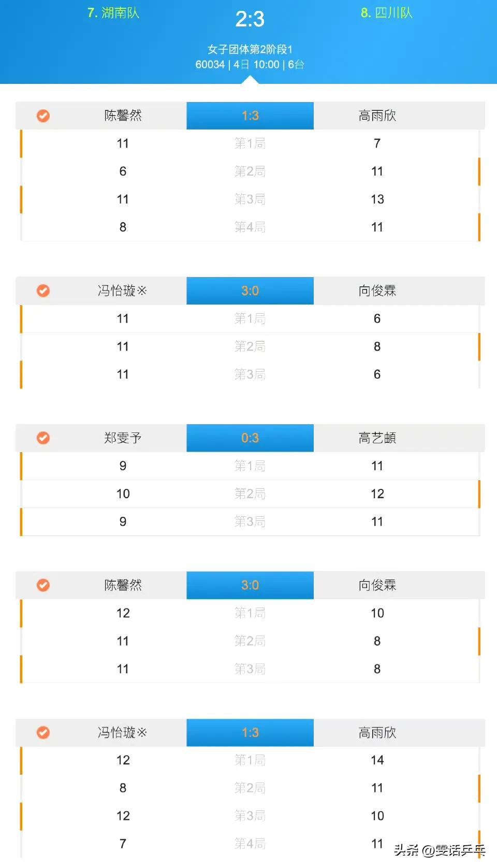This screenshot has height=868, width=497.
Task: Open 高雨欣 name in last match
Action: (x=377, y=732)
